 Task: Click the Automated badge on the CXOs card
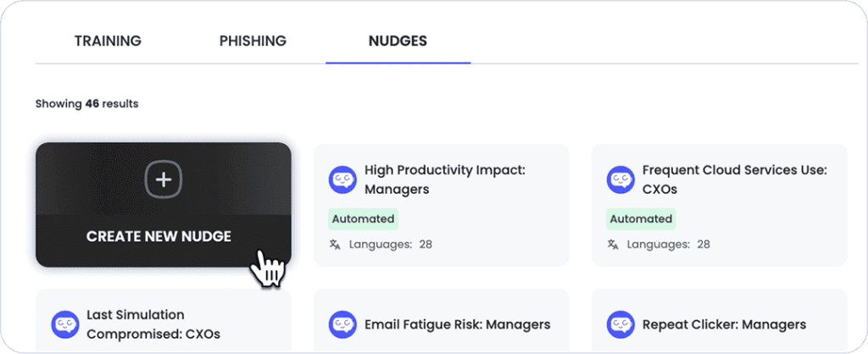[x=641, y=219]
